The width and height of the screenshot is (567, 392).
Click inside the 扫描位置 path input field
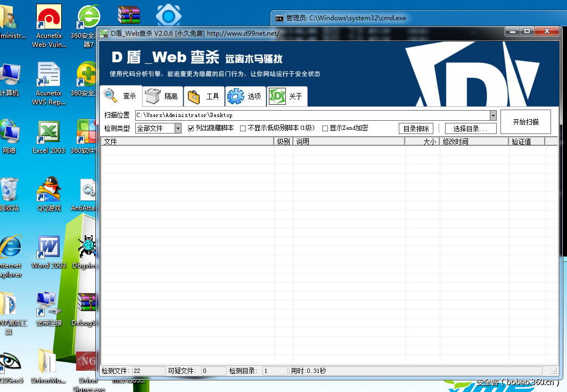266,115
